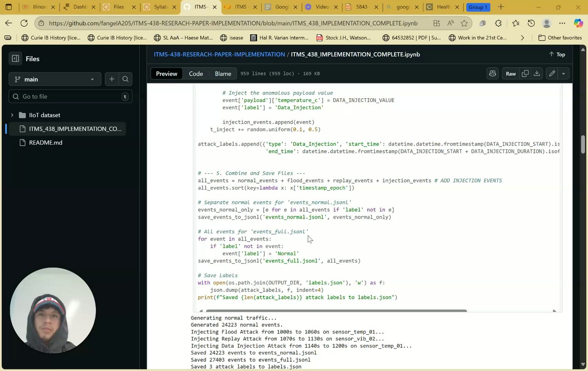Open more edit options dropdown
Screen dimensions: 588x371
[x=563, y=73]
